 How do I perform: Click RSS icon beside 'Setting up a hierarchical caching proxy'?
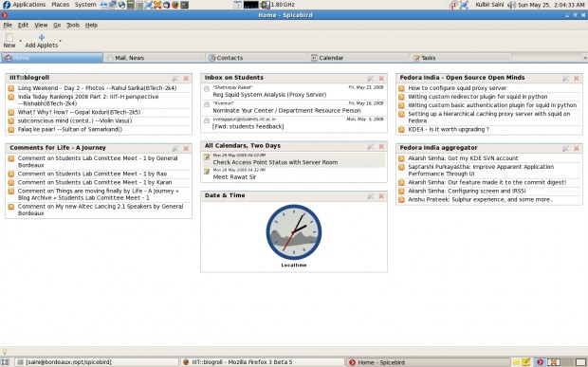point(401,114)
